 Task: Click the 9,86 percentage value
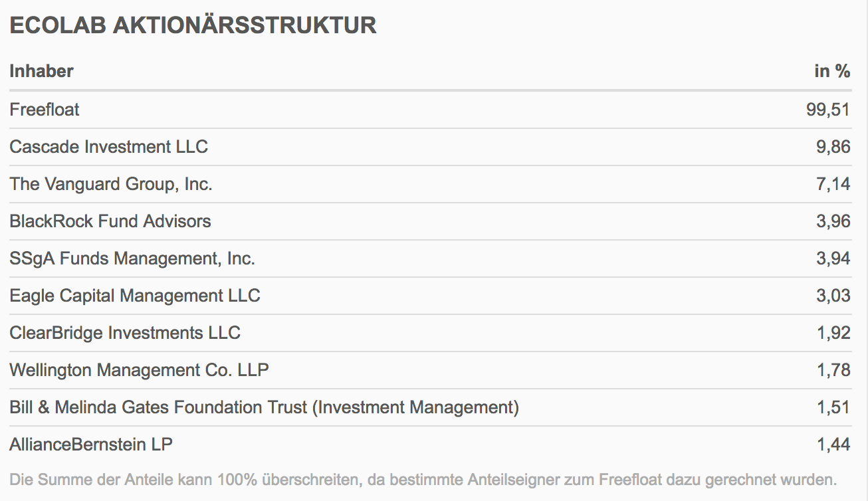coord(833,147)
